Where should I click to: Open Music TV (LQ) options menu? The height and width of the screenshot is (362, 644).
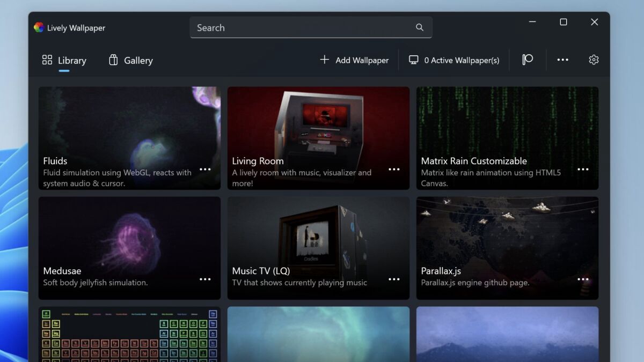pos(394,279)
